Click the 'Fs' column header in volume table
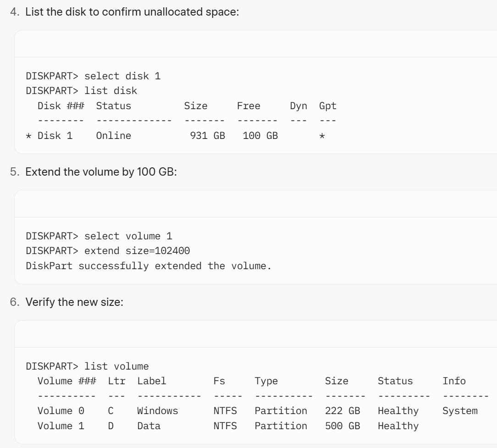 (x=219, y=381)
